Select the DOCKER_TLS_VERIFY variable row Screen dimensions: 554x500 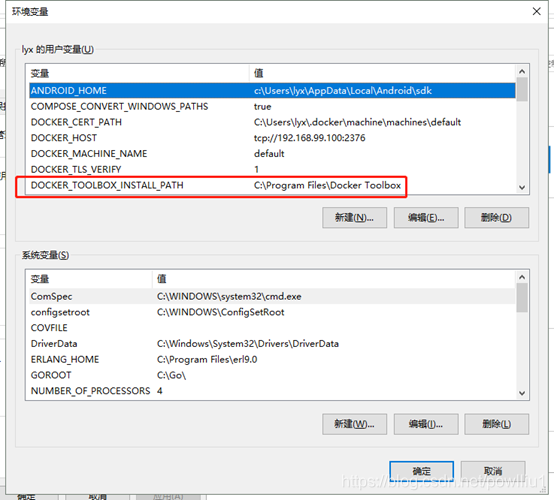point(272,170)
